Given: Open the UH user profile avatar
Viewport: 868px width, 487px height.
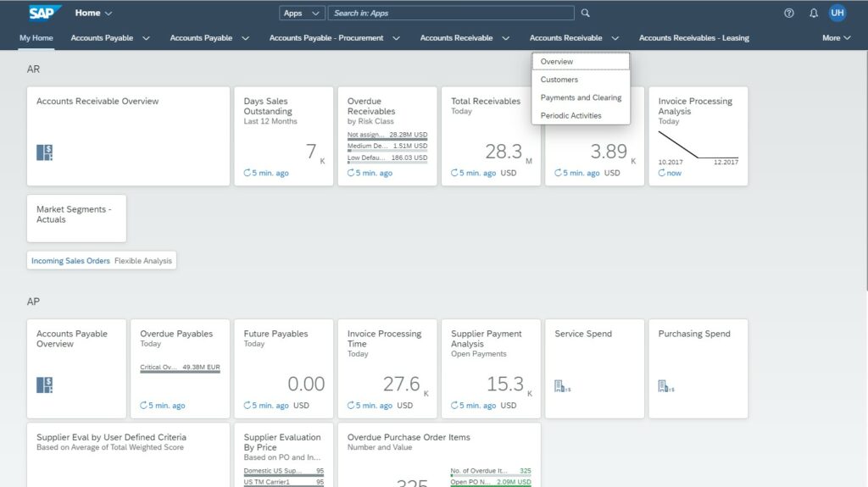Looking at the screenshot, I should pyautogui.click(x=837, y=13).
